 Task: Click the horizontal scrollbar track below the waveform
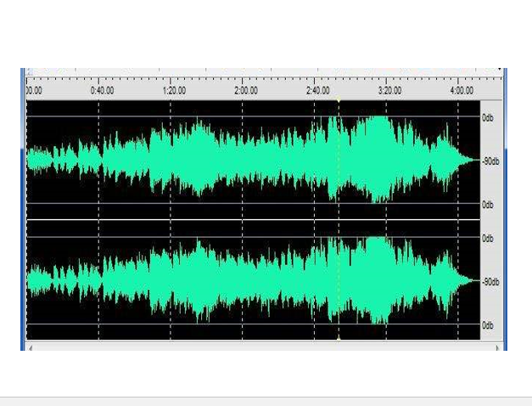point(264,348)
